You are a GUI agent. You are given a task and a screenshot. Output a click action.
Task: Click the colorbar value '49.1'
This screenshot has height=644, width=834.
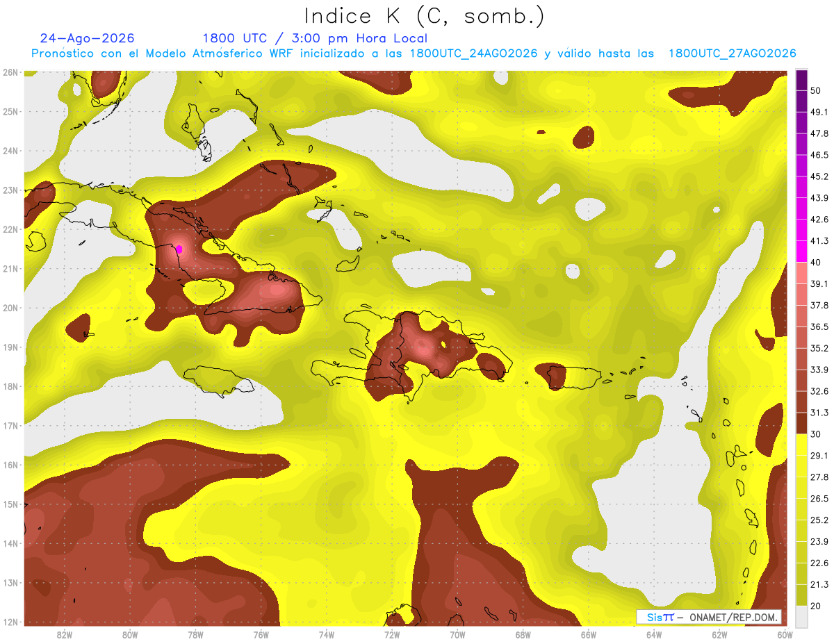coord(819,112)
